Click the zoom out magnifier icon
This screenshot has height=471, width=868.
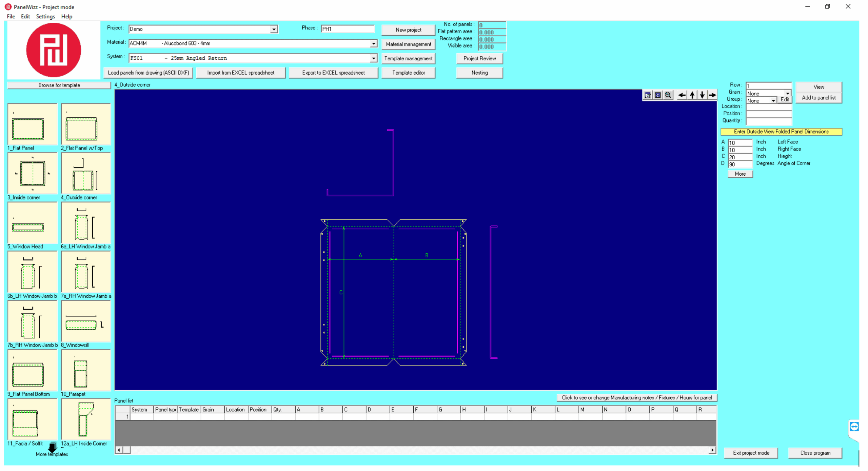point(668,95)
